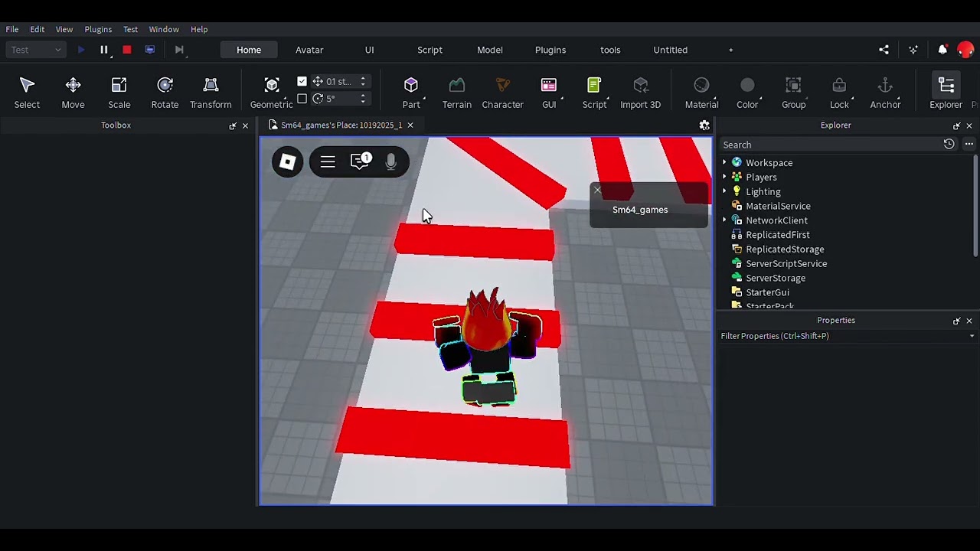Open the View menu
Screen dimensions: 980x551
[64, 29]
